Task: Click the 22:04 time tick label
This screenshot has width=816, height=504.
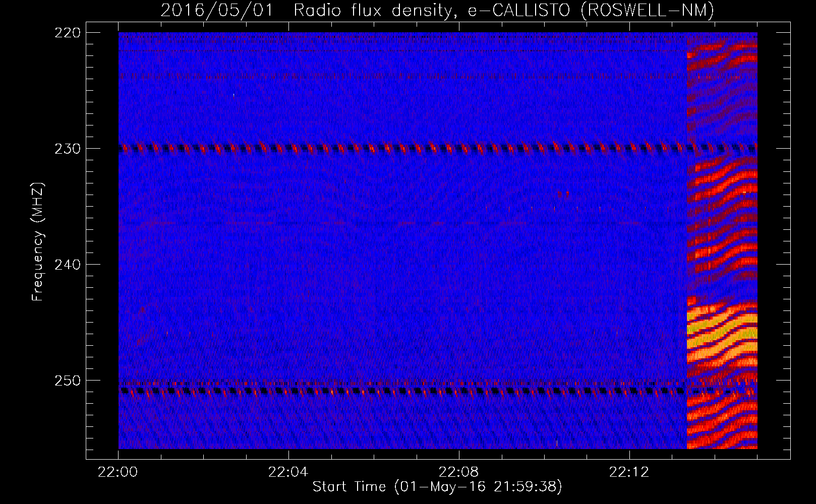Action: (288, 472)
